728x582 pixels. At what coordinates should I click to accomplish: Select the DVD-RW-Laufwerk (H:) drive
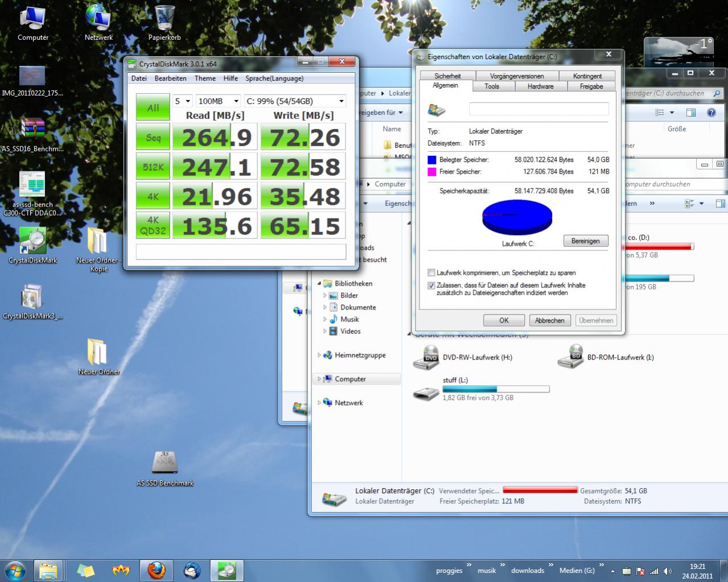pyautogui.click(x=463, y=357)
